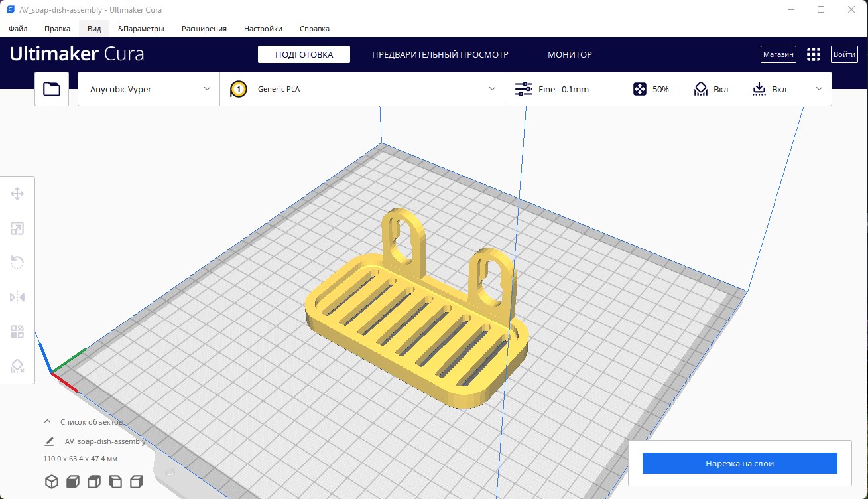Maximize the Cura window
Viewport: 868px width, 499px height.
click(821, 9)
